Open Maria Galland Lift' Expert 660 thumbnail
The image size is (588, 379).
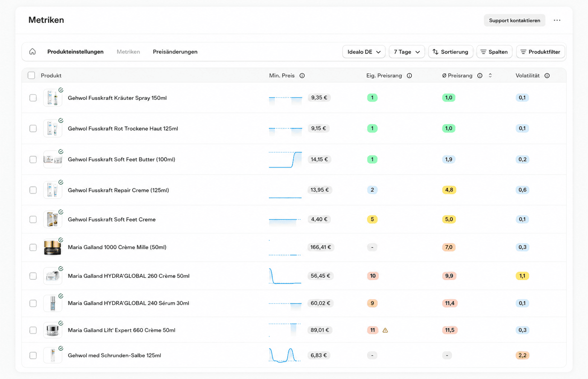pyautogui.click(x=52, y=330)
